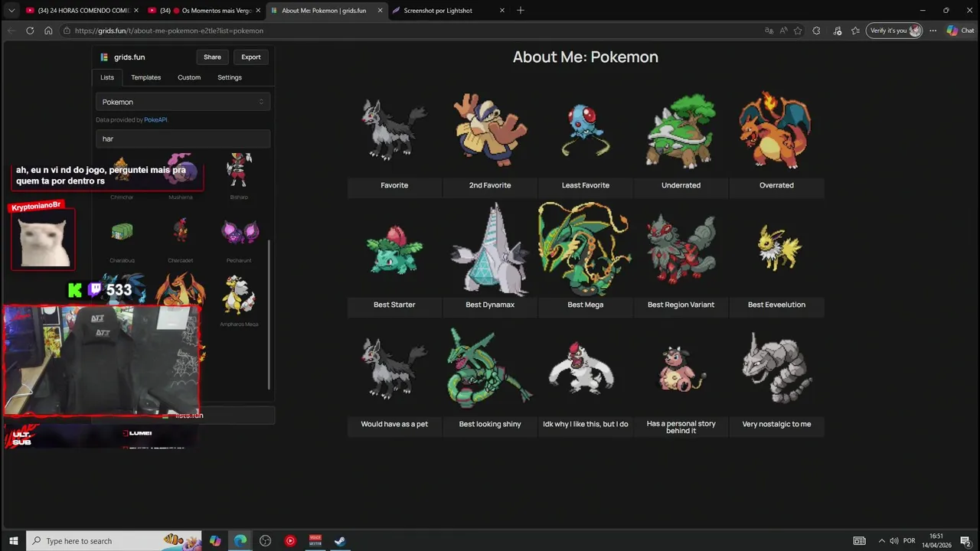The width and height of the screenshot is (980, 551).
Task: Add this page to favorites star
Action: [798, 31]
